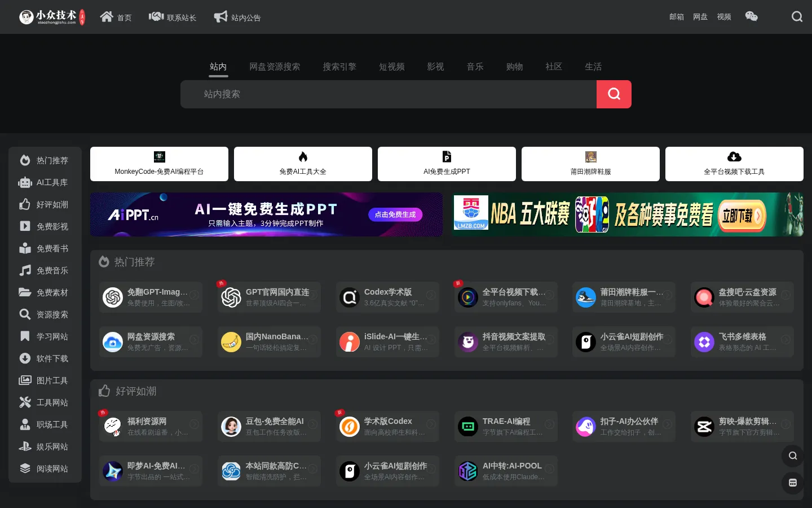Open 站内公告 announcements link
The width and height of the screenshot is (812, 508).
237,17
